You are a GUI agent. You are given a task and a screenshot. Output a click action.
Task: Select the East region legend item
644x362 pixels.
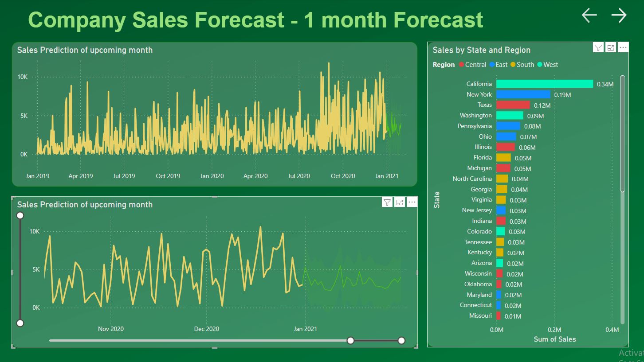[499, 64]
